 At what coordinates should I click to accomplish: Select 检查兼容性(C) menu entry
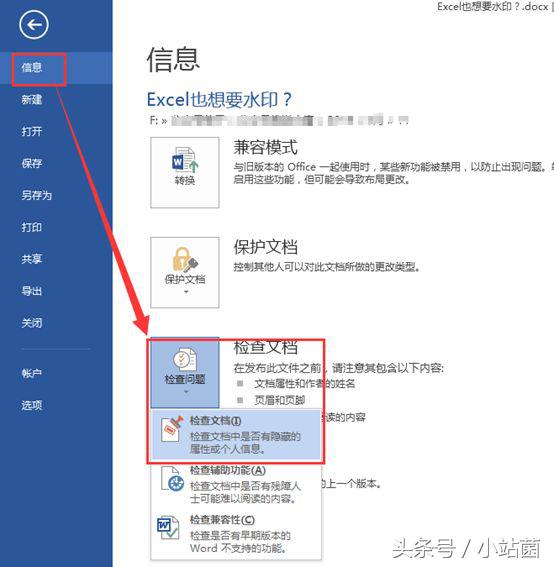pos(236,534)
